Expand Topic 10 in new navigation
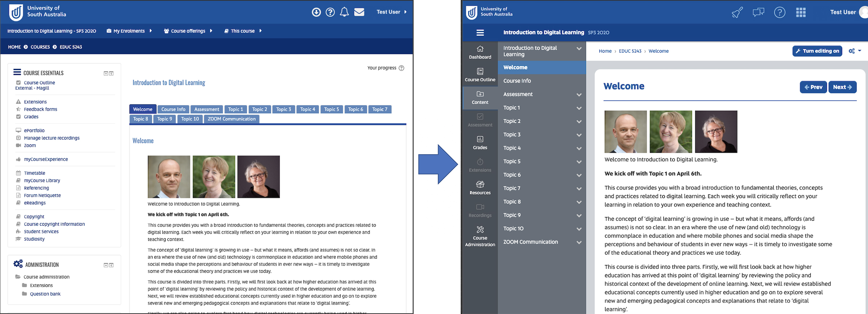 (x=579, y=229)
